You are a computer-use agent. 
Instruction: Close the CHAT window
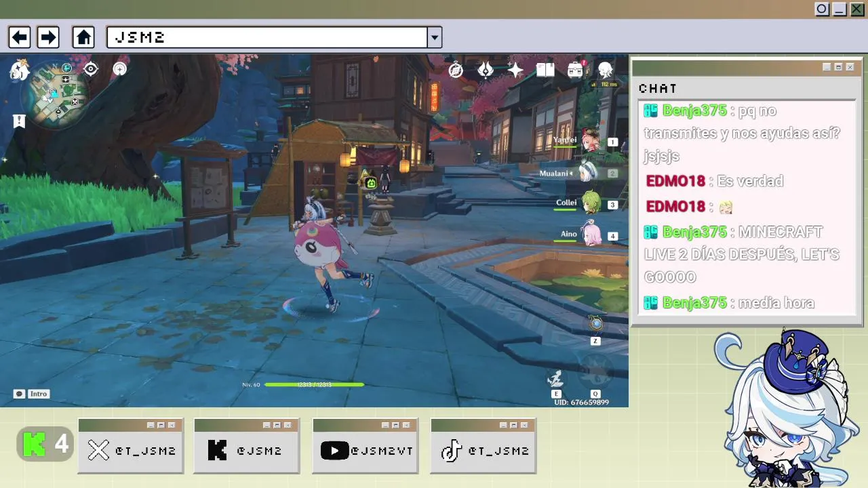pos(850,67)
